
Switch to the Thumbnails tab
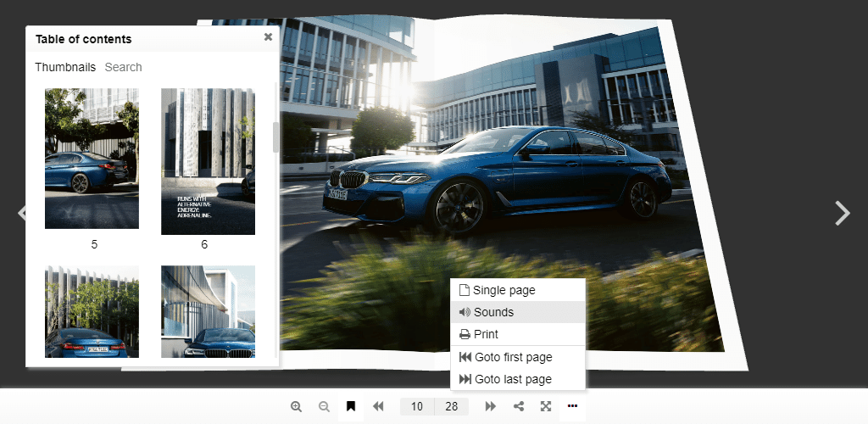pyautogui.click(x=65, y=67)
